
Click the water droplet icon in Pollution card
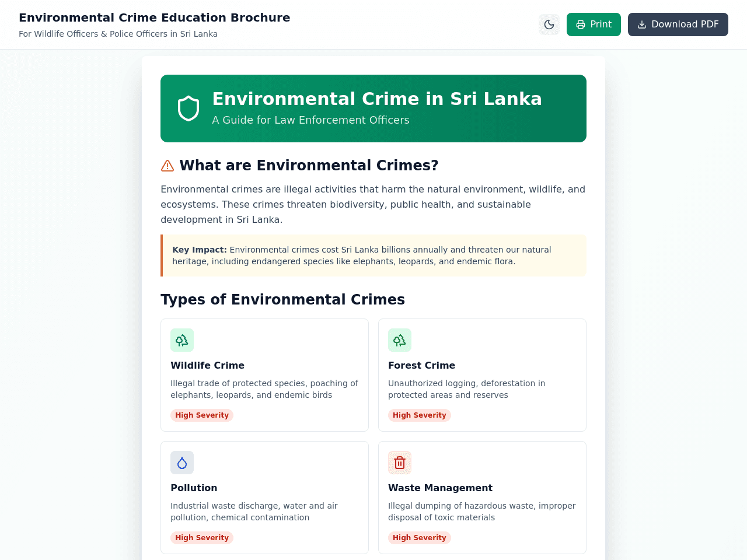[x=182, y=463]
